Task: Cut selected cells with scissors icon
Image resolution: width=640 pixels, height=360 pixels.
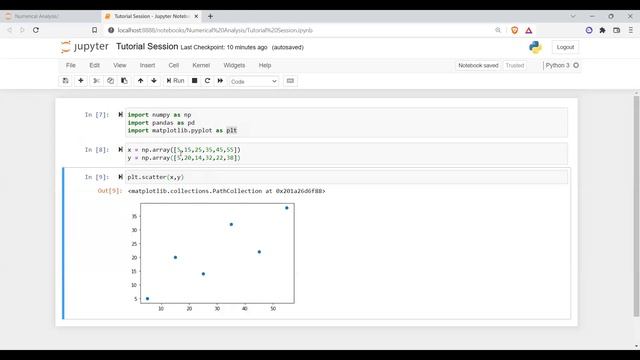Action: (x=96, y=81)
